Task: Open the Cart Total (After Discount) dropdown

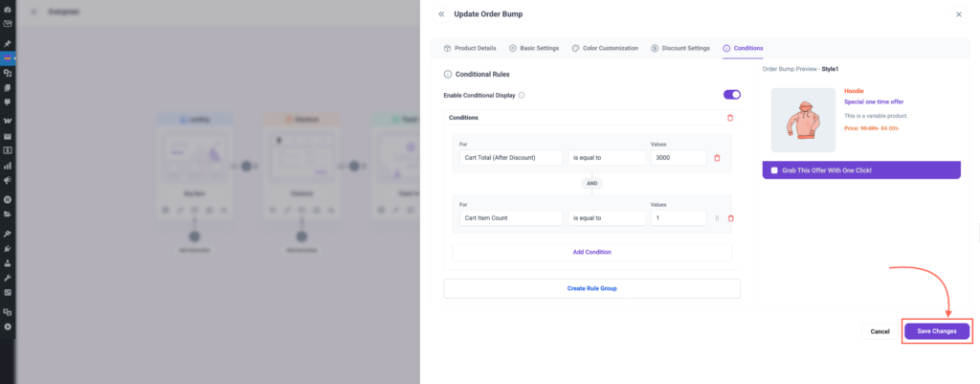Action: pos(510,157)
